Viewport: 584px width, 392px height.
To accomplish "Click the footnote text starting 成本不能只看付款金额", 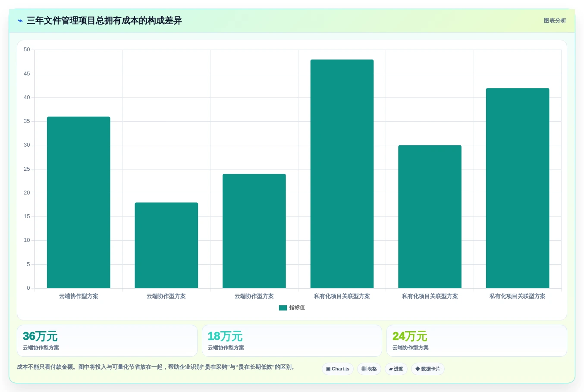I will tap(157, 367).
